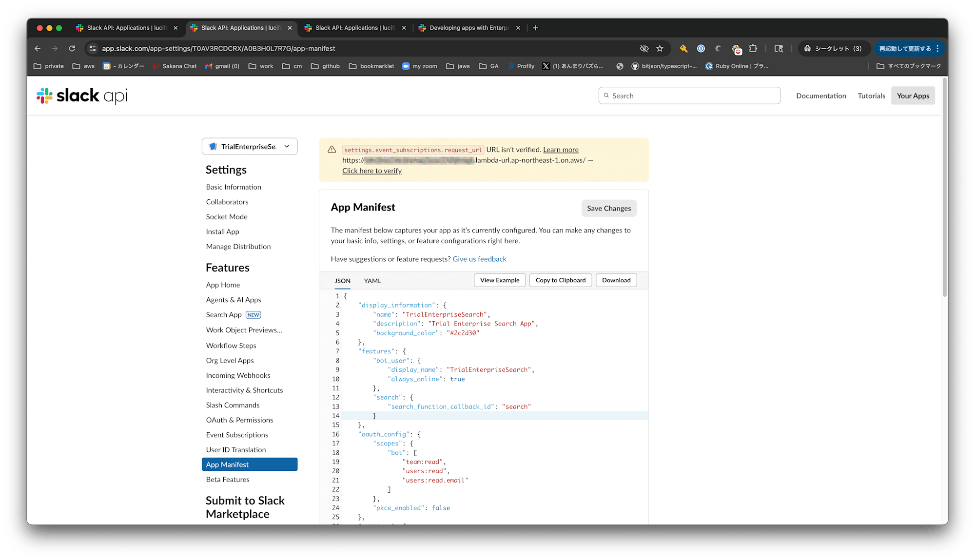Download the app manifest
The width and height of the screenshot is (975, 560).
pos(616,280)
